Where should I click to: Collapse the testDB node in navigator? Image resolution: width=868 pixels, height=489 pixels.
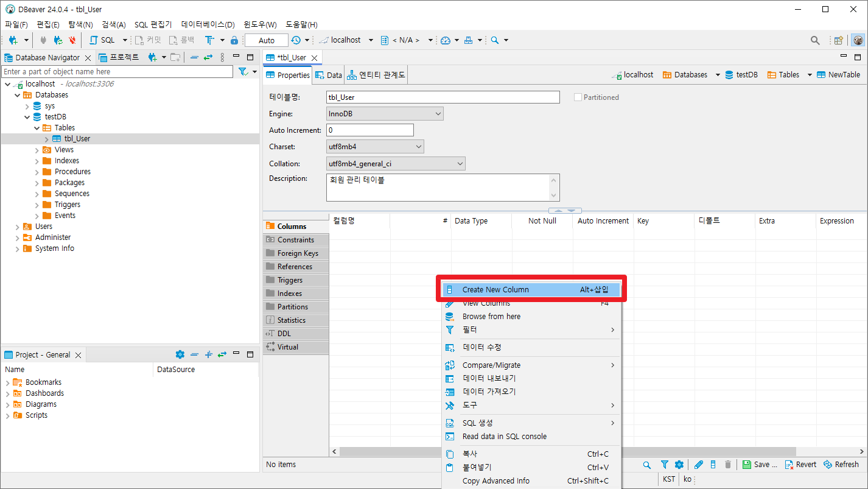pyautogui.click(x=27, y=117)
